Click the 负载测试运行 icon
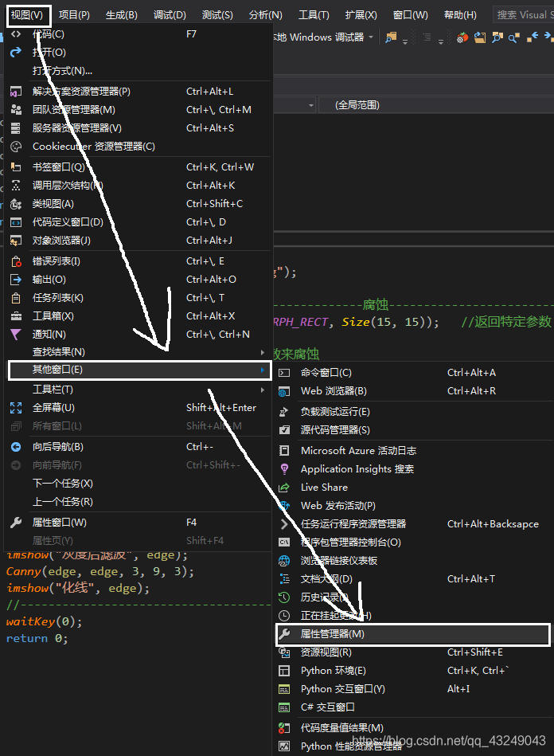The width and height of the screenshot is (554, 756). pyautogui.click(x=284, y=411)
